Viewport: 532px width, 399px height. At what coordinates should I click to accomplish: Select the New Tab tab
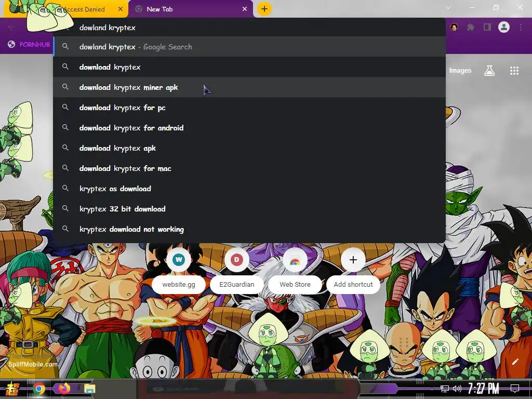coord(191,9)
